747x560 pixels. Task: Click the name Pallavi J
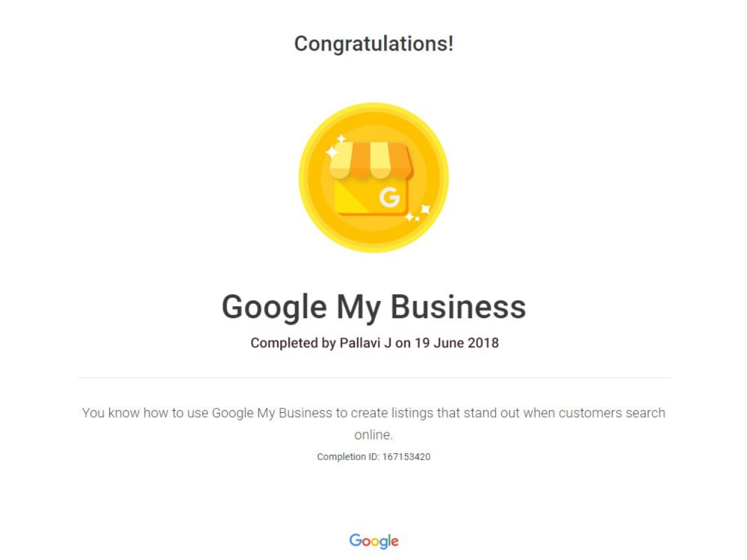pyautogui.click(x=365, y=343)
